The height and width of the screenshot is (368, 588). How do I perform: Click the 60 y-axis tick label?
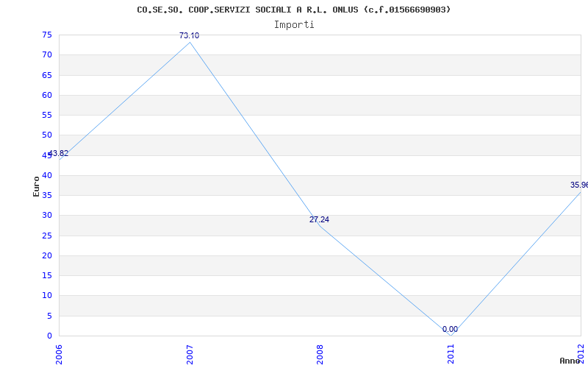[x=47, y=95]
